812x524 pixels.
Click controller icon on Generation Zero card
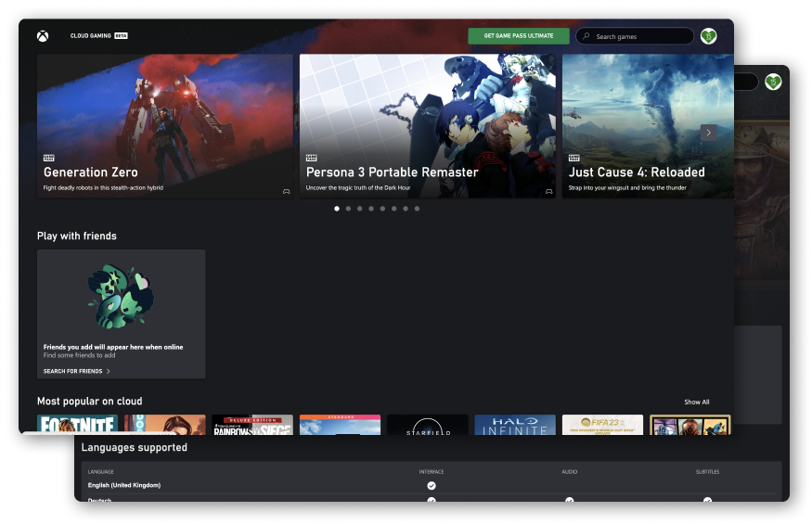(x=286, y=192)
